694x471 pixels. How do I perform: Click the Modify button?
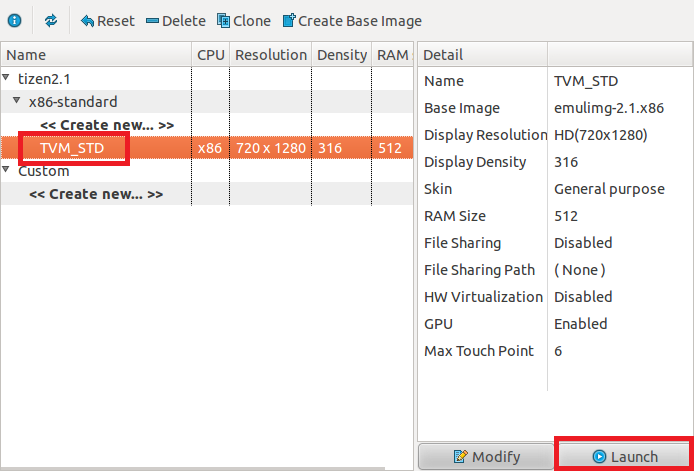pos(486,456)
